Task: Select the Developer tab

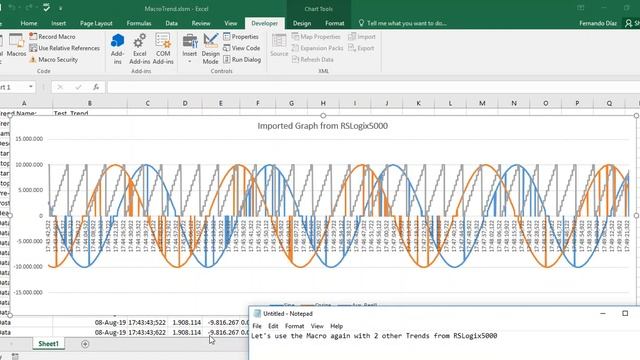Action: click(264, 23)
